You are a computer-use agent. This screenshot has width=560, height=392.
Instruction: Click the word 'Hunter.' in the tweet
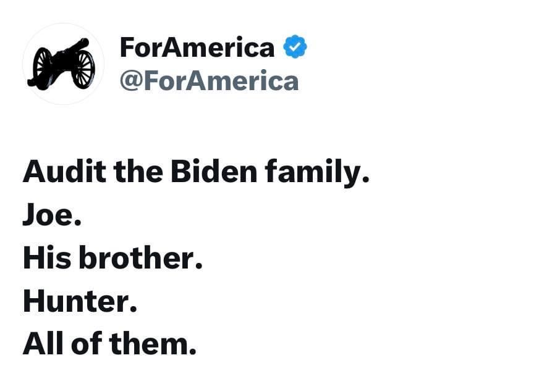tap(80, 301)
